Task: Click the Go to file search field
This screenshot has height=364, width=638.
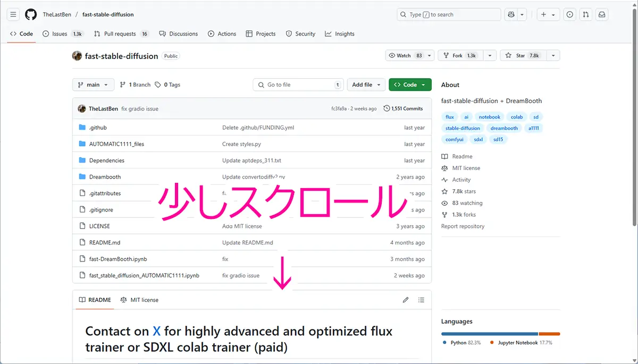Action: click(x=298, y=84)
